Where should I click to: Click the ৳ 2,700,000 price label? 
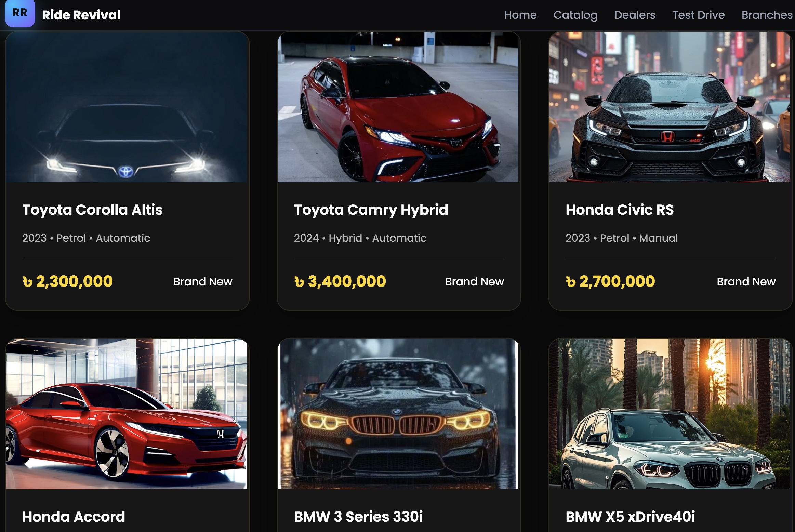click(x=610, y=281)
